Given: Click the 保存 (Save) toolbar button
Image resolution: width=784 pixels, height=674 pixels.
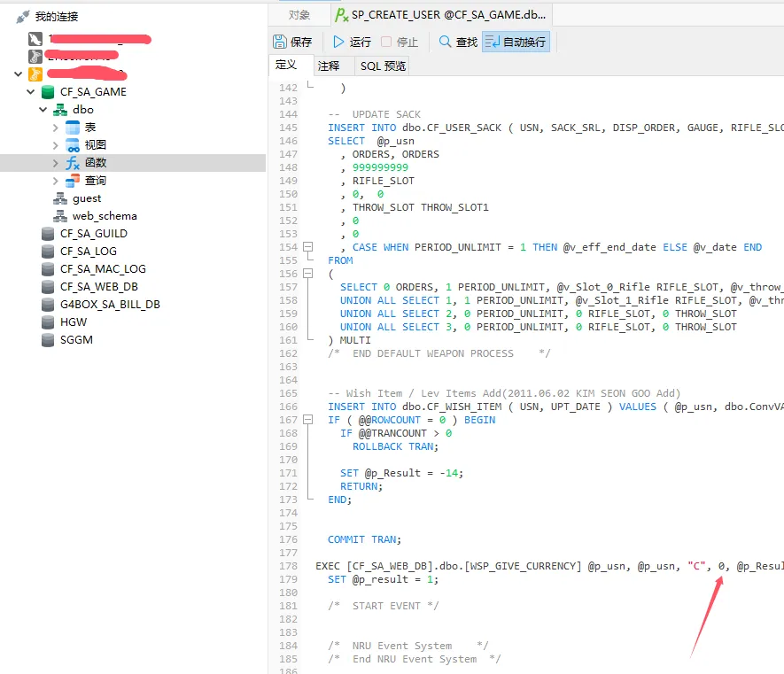Looking at the screenshot, I should (292, 42).
